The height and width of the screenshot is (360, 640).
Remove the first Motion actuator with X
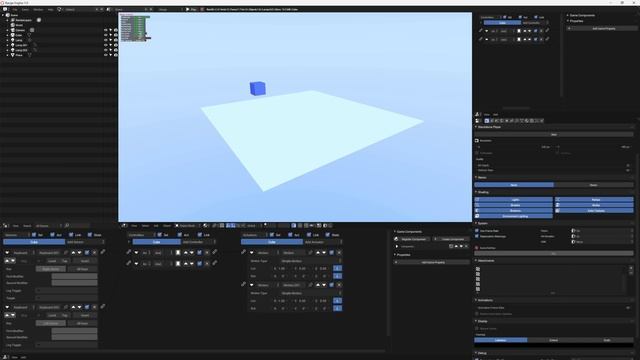click(339, 253)
